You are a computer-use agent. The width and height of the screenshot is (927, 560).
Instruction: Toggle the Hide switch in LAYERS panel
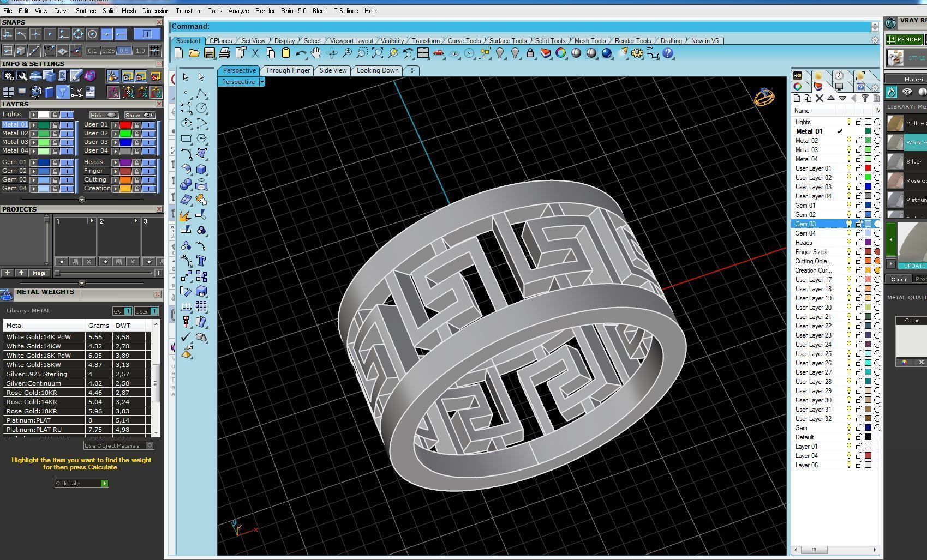point(104,115)
